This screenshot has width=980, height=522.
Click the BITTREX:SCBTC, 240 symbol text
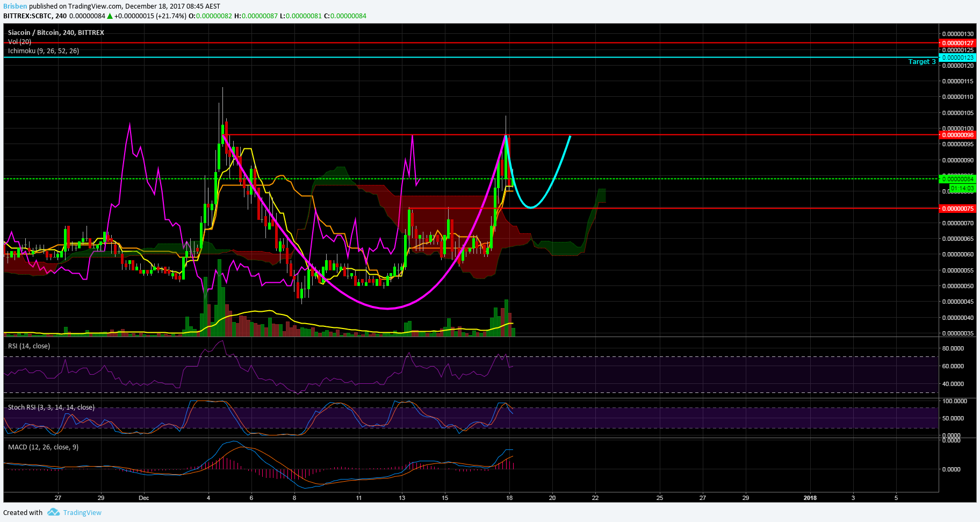[35, 16]
